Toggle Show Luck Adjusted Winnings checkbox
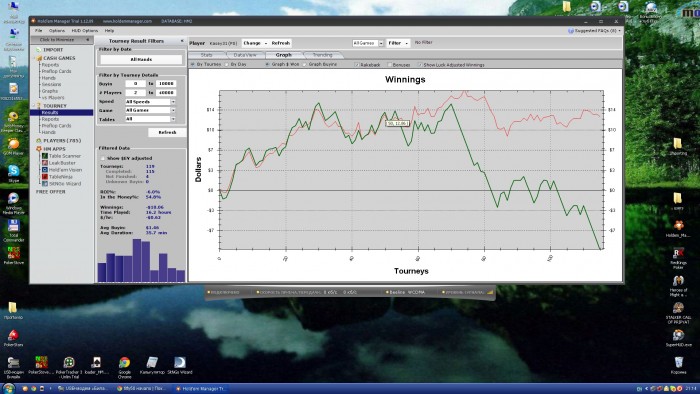Screen dimensions: 700x394 (420, 65)
